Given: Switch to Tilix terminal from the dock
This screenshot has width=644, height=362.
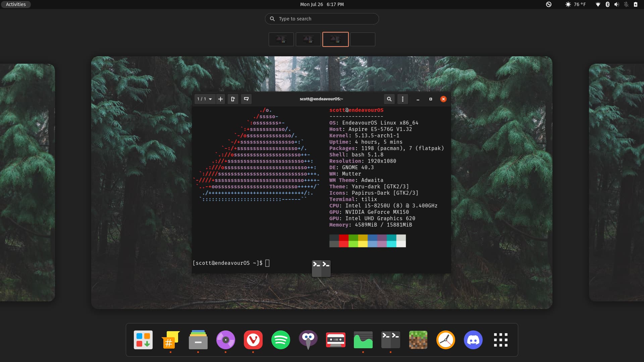Looking at the screenshot, I should [x=391, y=340].
